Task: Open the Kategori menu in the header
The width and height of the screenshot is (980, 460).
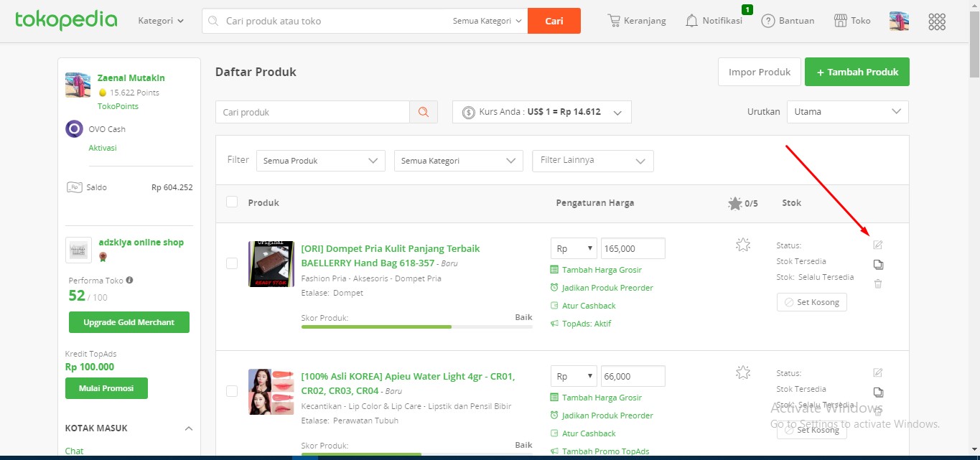Action: point(159,21)
